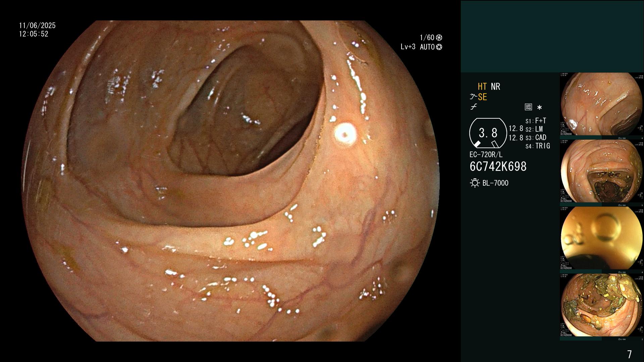Click the BL-7000 light source label
Image resolution: width=644 pixels, height=362 pixels.
pyautogui.click(x=495, y=183)
